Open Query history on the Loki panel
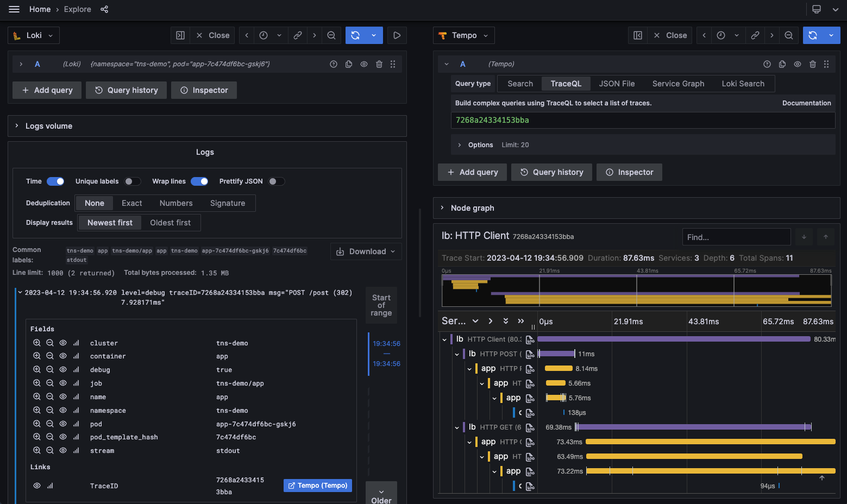This screenshot has width=847, height=504. (x=126, y=90)
